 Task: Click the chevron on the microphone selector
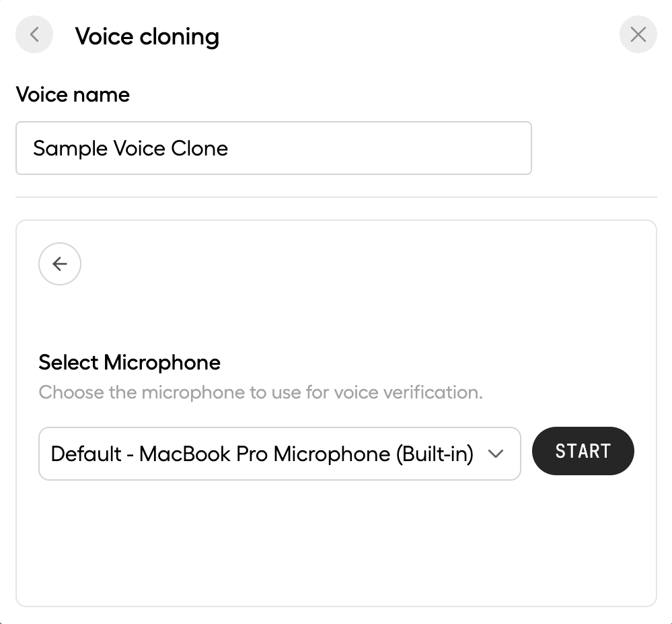(x=496, y=454)
